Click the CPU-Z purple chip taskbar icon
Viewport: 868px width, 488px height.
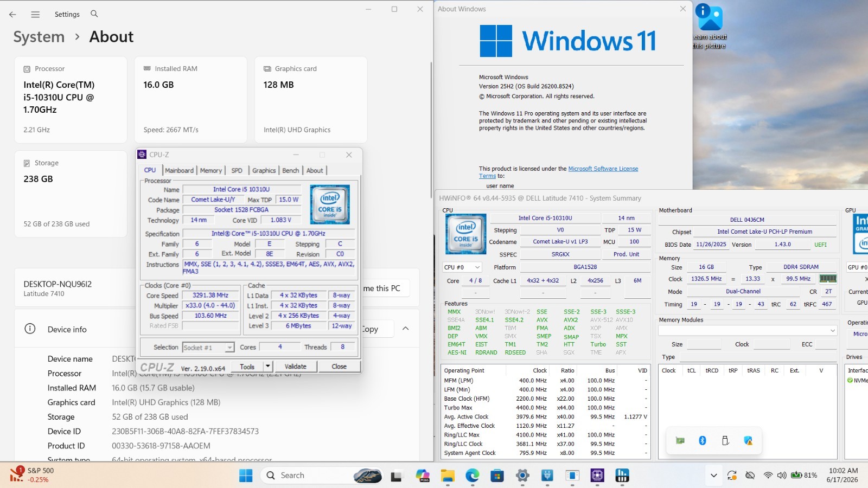[597, 476]
